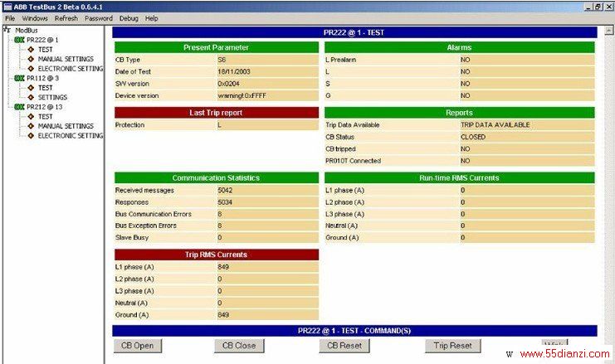Click the Run-time RMS Currents header
This screenshot has width=615, height=364.
click(x=459, y=178)
